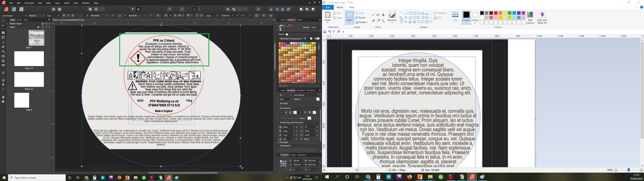Open the Layer menu in Publisher
This screenshot has width=644, height=181.
coord(57,3)
